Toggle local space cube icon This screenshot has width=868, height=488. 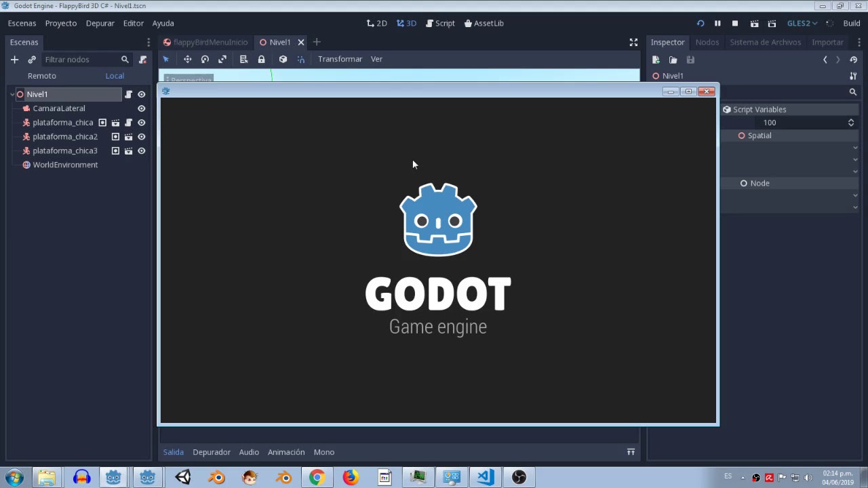[283, 59]
